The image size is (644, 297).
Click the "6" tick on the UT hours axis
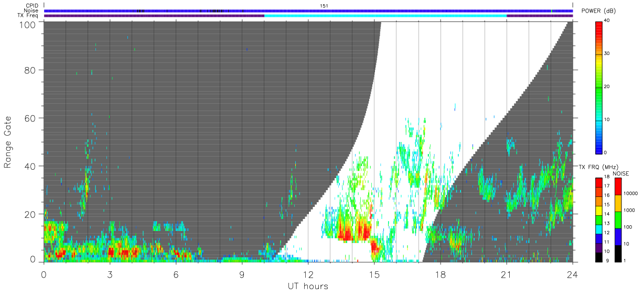click(x=176, y=274)
